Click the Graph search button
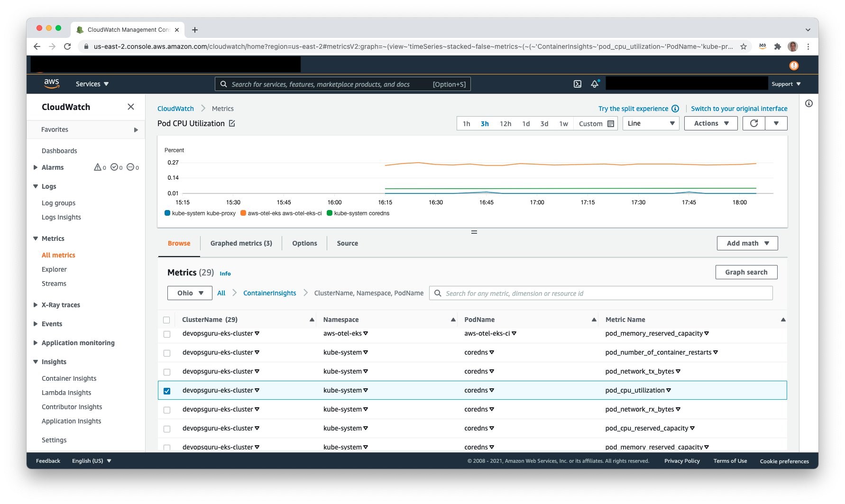The image size is (845, 504). pyautogui.click(x=746, y=272)
